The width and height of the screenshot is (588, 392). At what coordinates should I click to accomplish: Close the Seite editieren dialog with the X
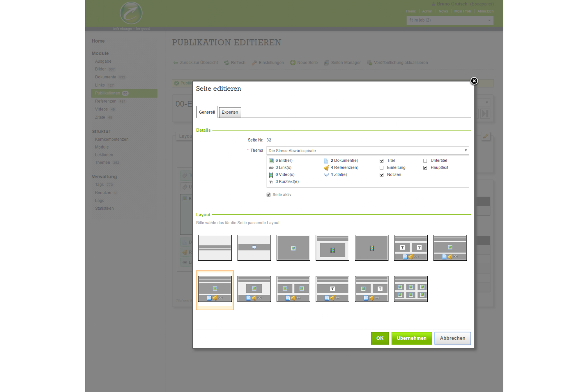pos(474,81)
